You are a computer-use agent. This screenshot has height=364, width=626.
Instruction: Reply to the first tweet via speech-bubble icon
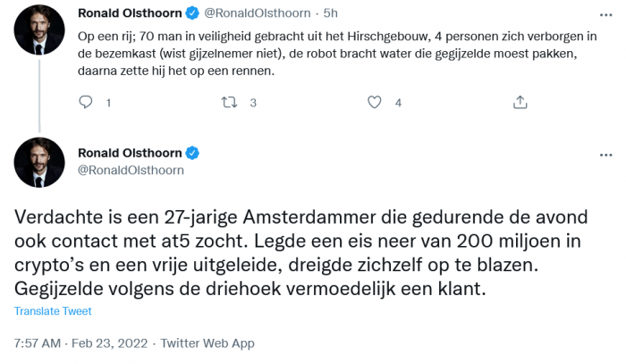click(x=86, y=103)
